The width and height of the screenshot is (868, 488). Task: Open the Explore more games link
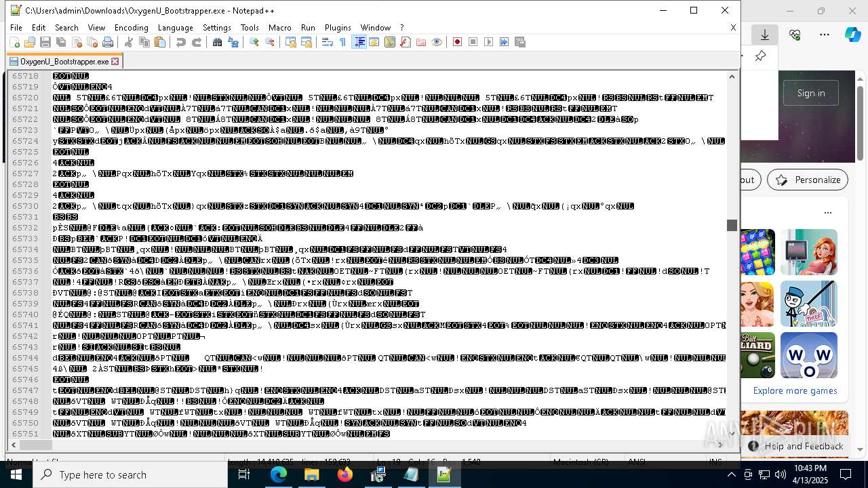[795, 390]
